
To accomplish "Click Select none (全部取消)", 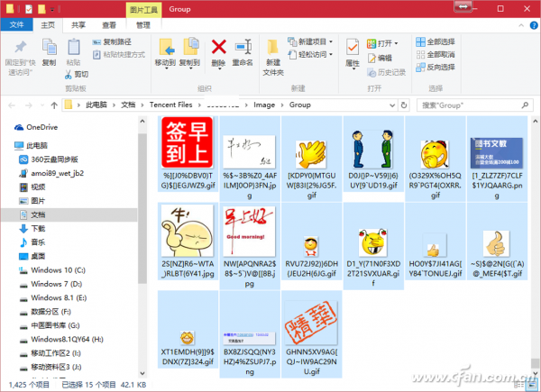I will point(436,54).
